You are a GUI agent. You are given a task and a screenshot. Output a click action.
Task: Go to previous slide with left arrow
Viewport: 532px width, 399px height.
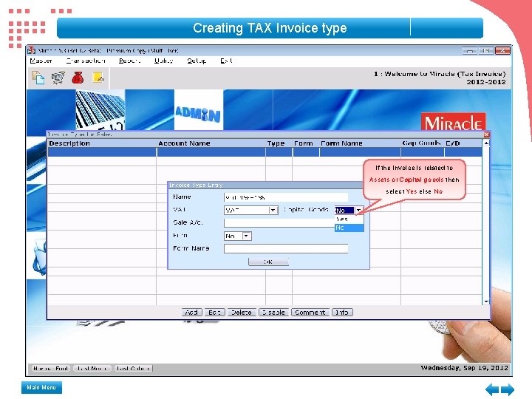click(492, 389)
